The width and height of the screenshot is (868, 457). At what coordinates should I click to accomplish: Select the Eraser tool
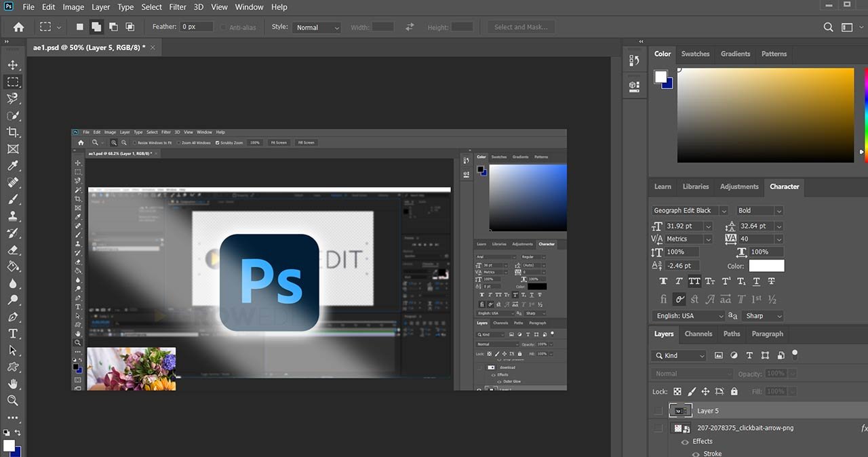[13, 250]
